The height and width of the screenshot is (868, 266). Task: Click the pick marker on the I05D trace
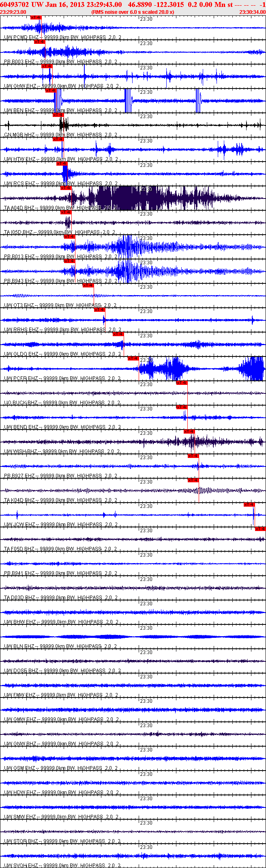click(x=66, y=212)
